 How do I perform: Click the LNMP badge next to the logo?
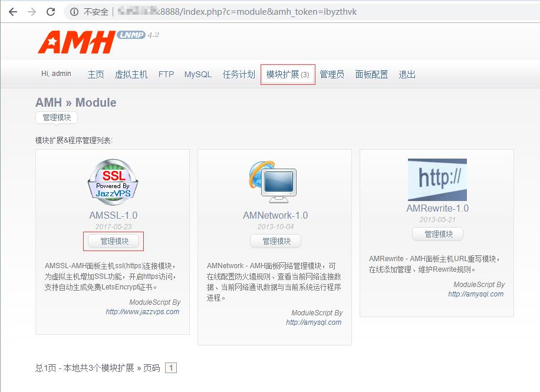coord(131,35)
